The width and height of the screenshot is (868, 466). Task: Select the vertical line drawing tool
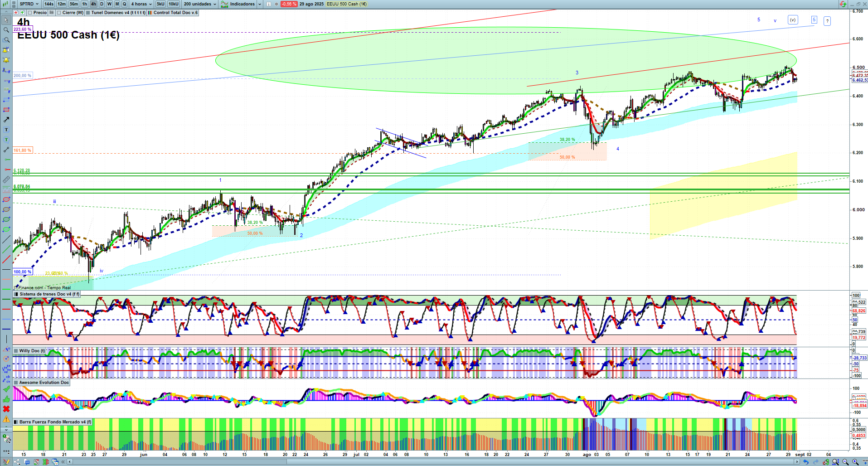tap(6, 339)
